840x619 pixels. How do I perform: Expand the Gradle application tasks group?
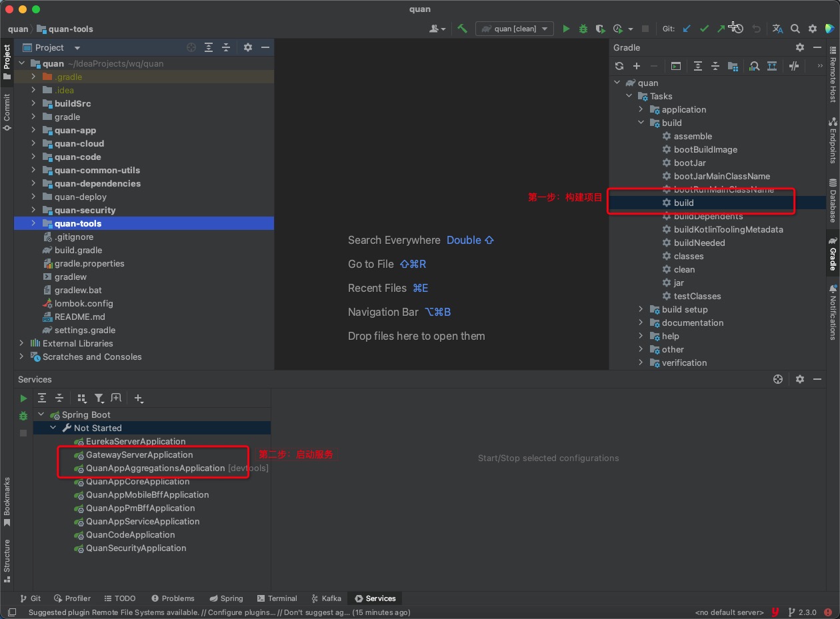click(x=641, y=109)
